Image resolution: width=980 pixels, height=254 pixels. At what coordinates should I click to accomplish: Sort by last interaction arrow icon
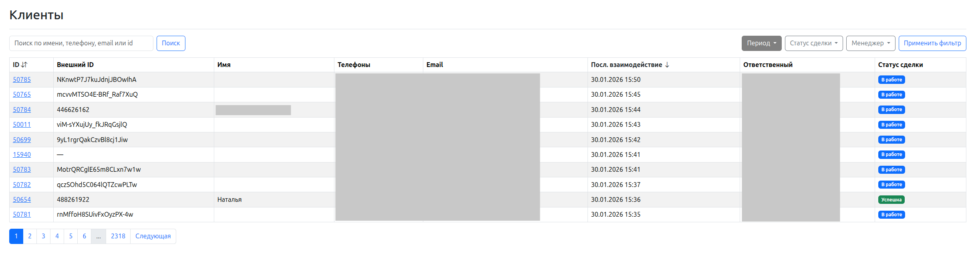click(667, 65)
